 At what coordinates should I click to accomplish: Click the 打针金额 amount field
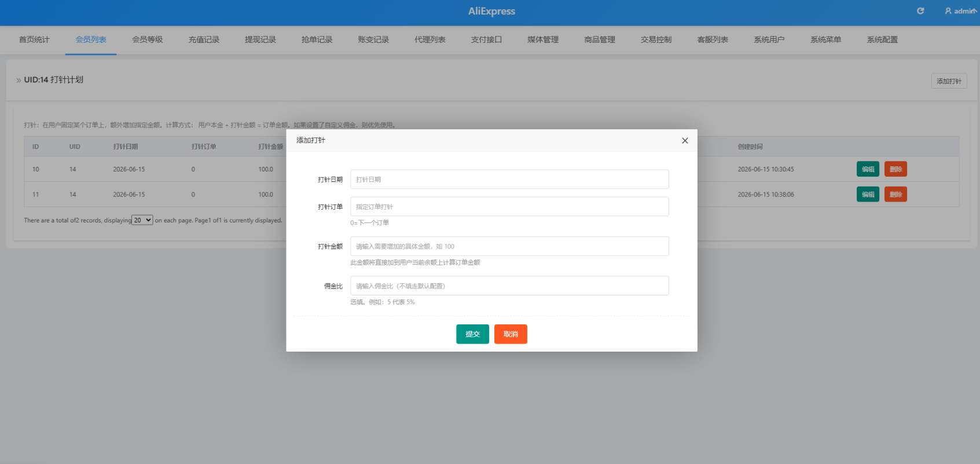(509, 246)
